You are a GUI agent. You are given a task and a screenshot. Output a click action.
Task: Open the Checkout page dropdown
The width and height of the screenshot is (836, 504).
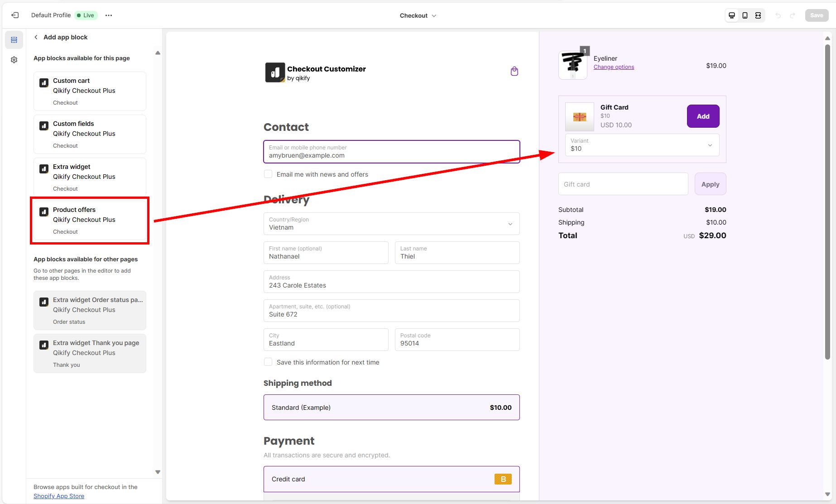(x=418, y=15)
